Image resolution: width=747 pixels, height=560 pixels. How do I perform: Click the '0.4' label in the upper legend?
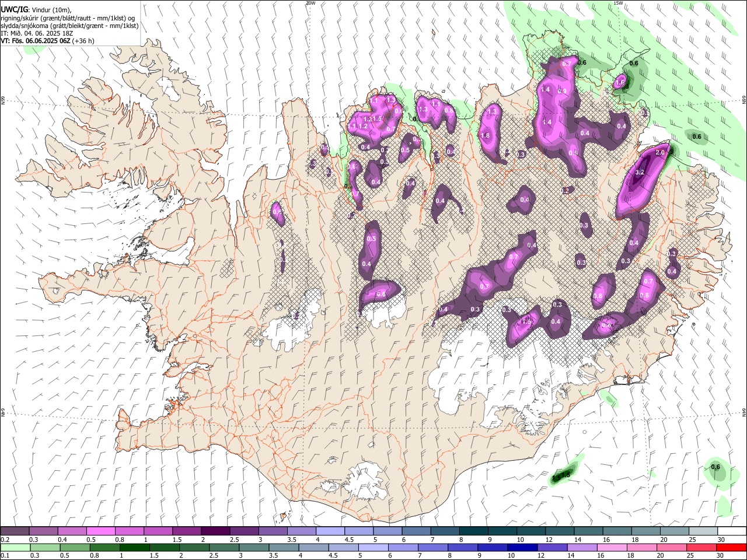[x=62, y=540]
